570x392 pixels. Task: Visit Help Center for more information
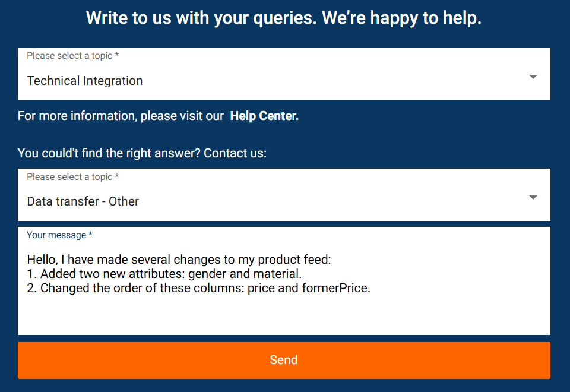(264, 116)
